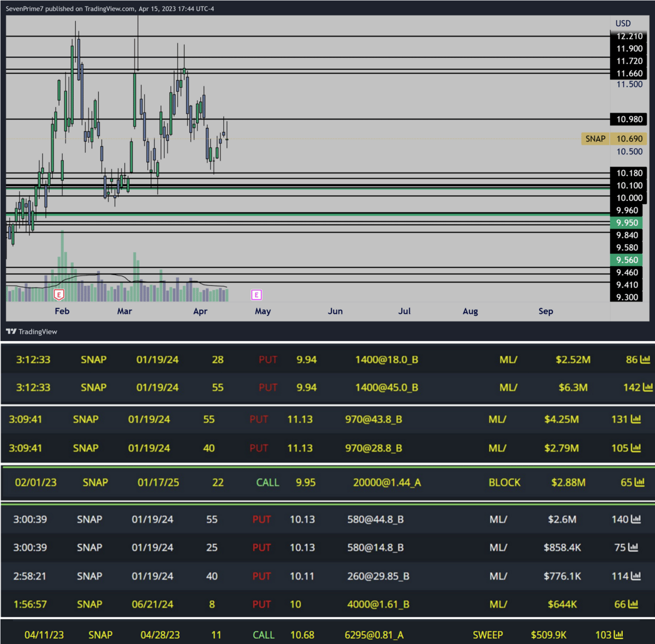Click the 04/11/23 trade date
The width and height of the screenshot is (655, 644).
pyautogui.click(x=44, y=635)
